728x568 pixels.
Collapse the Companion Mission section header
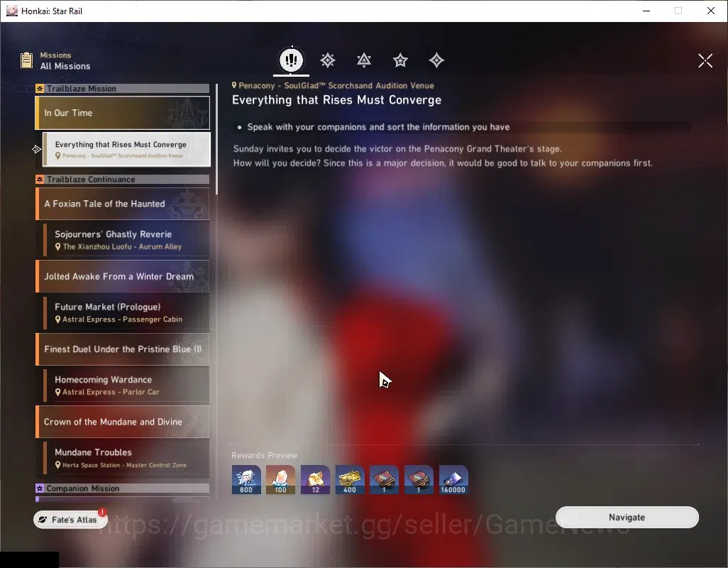coord(123,488)
